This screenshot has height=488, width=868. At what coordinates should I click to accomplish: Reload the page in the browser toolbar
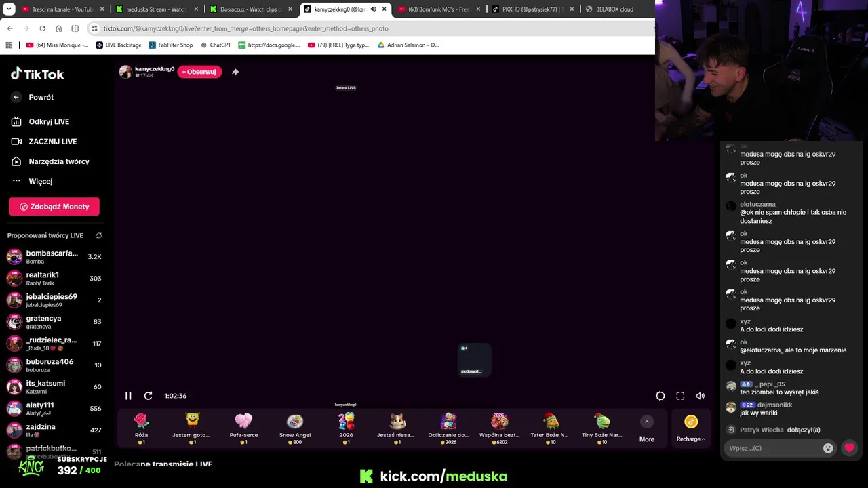42,28
